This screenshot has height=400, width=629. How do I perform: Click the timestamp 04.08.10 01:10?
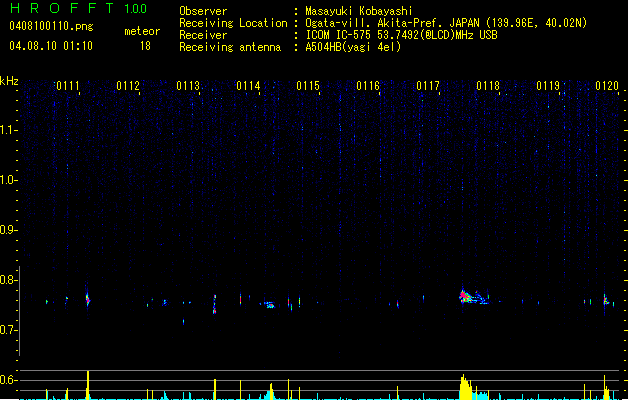point(51,46)
